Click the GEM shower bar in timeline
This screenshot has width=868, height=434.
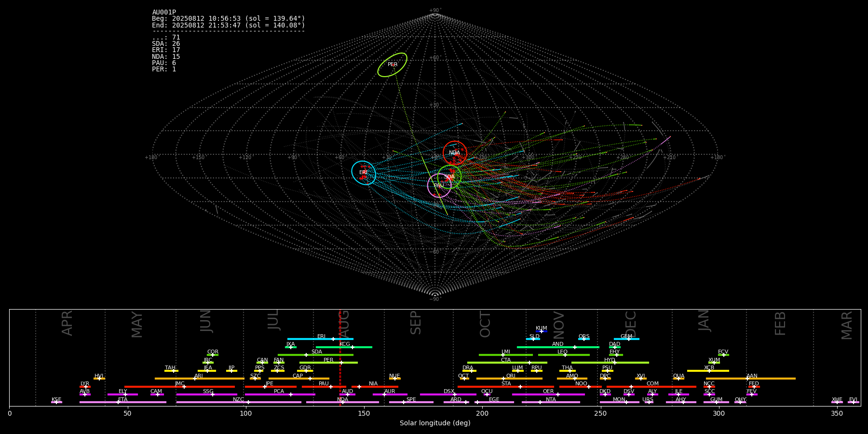pos(626,339)
